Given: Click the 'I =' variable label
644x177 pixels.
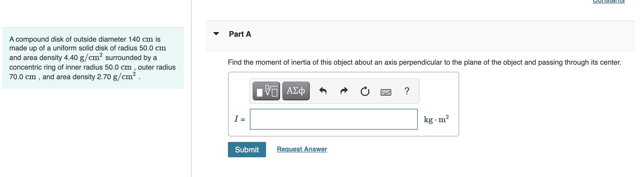Looking at the screenshot, I should pyautogui.click(x=239, y=119).
